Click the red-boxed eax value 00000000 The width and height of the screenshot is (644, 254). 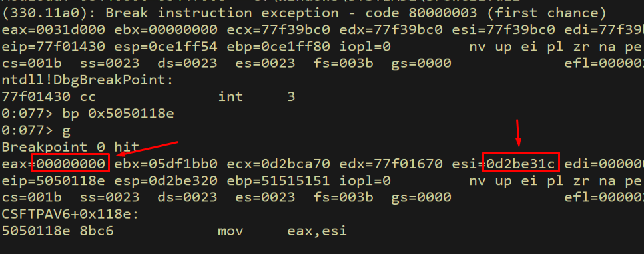pyautogui.click(x=70, y=164)
